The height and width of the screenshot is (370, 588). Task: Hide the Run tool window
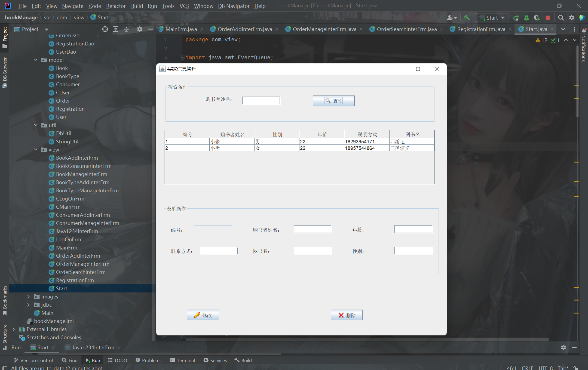(x=574, y=347)
